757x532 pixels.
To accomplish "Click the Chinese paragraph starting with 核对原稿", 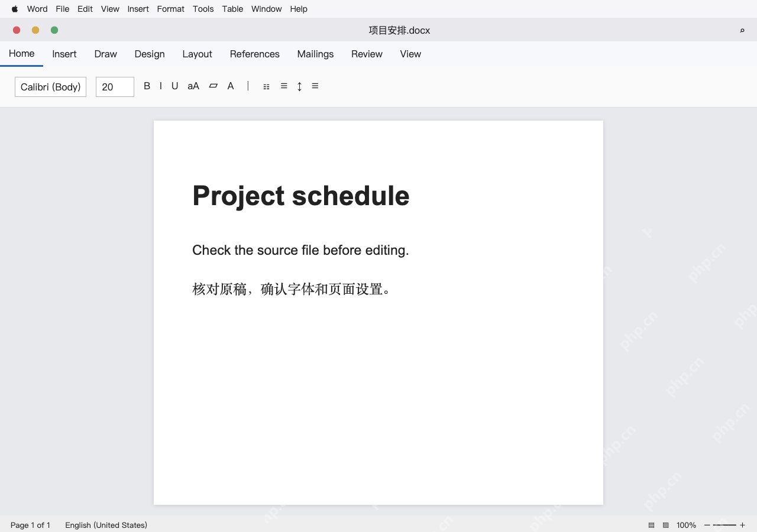I will tap(292, 289).
